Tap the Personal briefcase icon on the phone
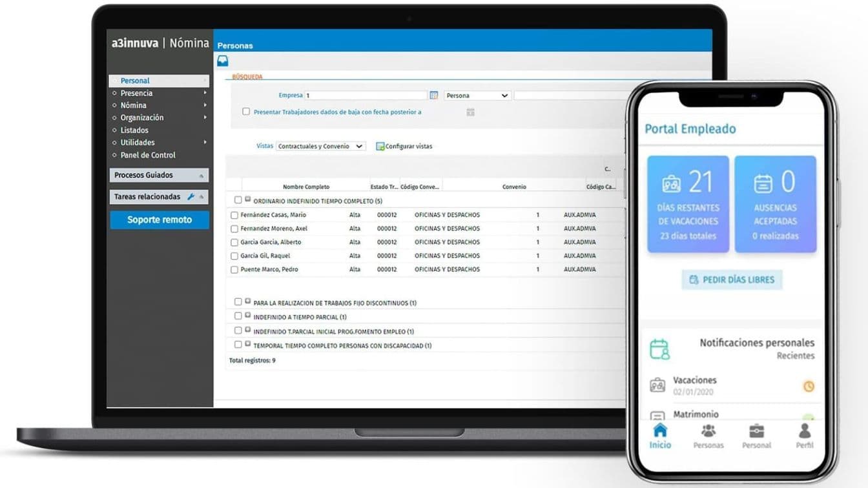The height and width of the screenshot is (488, 868). [x=756, y=431]
